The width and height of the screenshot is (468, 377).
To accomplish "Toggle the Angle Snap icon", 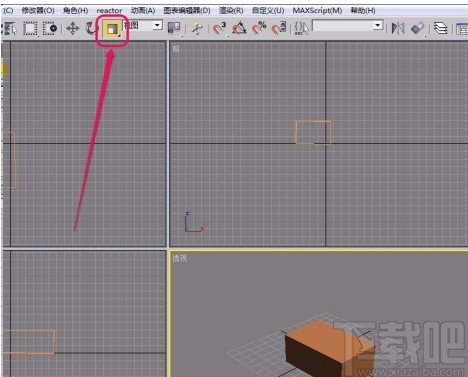I will point(239,29).
